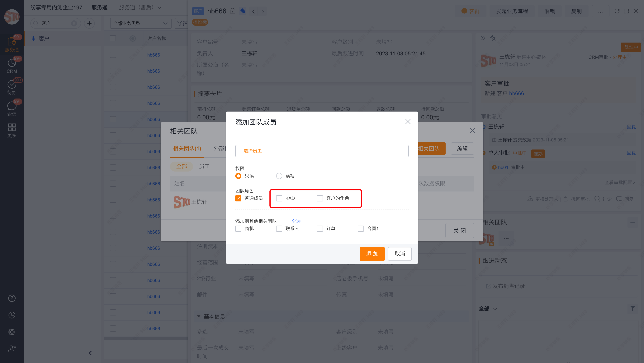The width and height of the screenshot is (644, 363).
Task: Open the 客户 tree item
Action: click(x=63, y=39)
